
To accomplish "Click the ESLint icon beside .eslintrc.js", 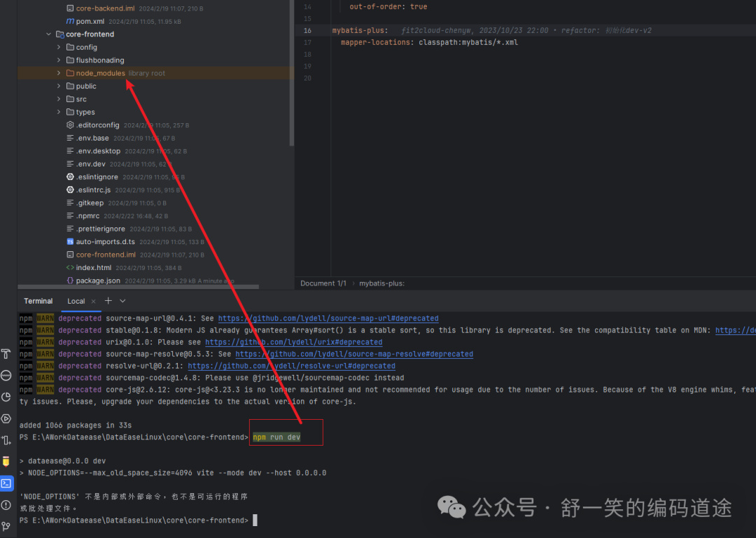I will coord(70,190).
